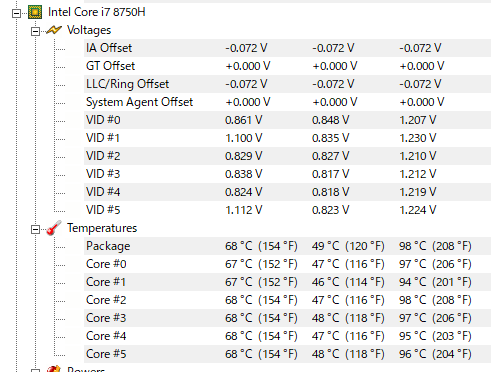Select the Core #5 temperature row

click(287, 354)
